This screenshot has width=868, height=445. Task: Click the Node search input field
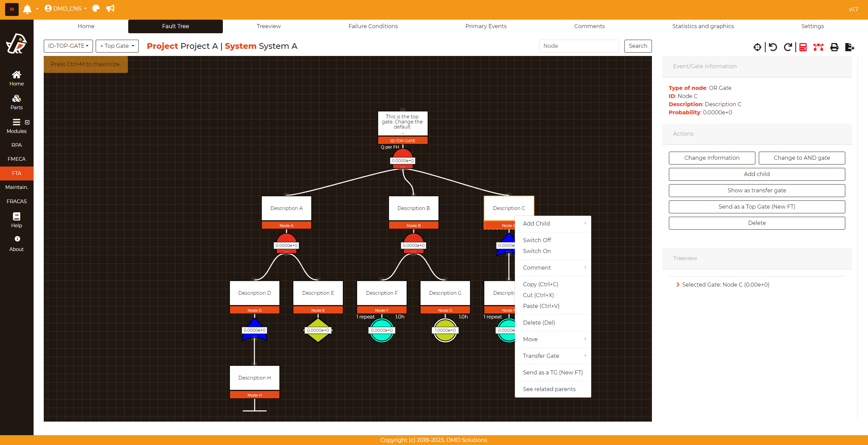[x=579, y=46]
